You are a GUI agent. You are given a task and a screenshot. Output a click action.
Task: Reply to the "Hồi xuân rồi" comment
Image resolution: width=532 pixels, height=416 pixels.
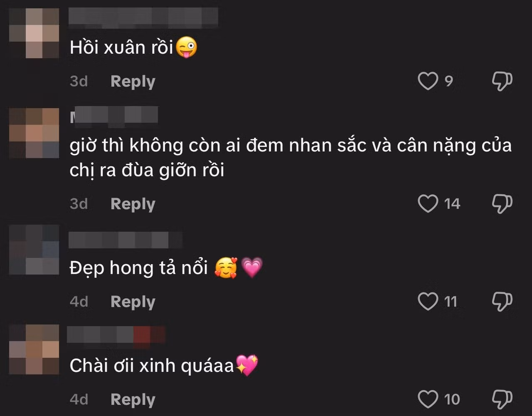coord(133,82)
